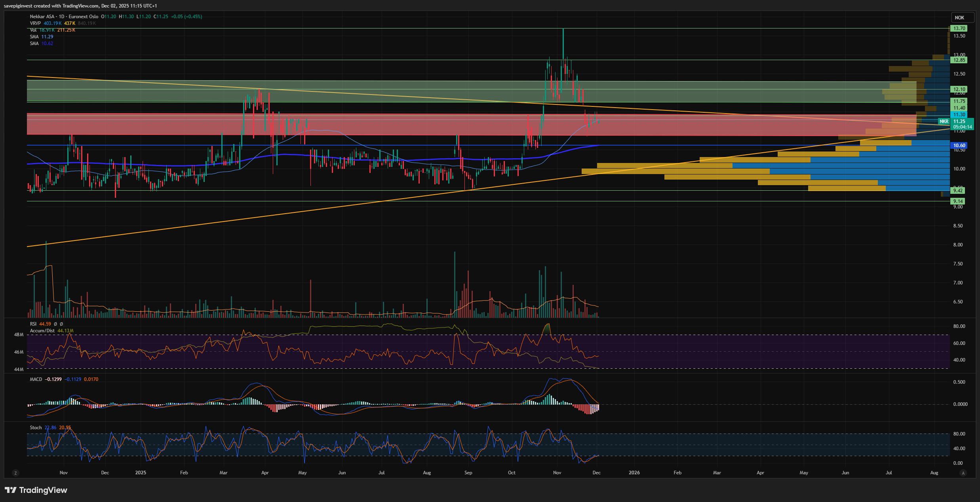Click the A auto-scale button at bottom-right
This screenshot has height=502, width=980.
[x=963, y=473]
